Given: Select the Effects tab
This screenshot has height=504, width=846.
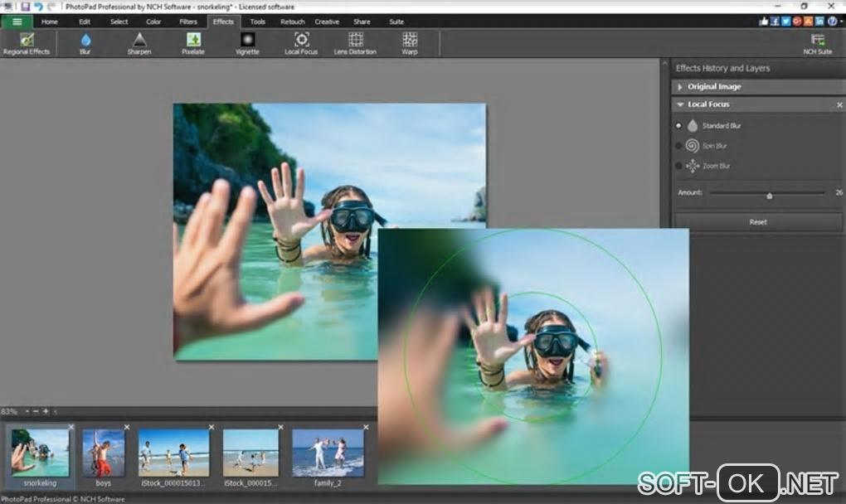Looking at the screenshot, I should coord(223,22).
